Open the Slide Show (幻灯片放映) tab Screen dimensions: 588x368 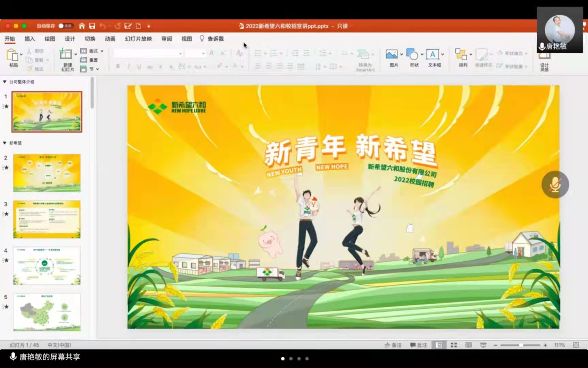[138, 39]
